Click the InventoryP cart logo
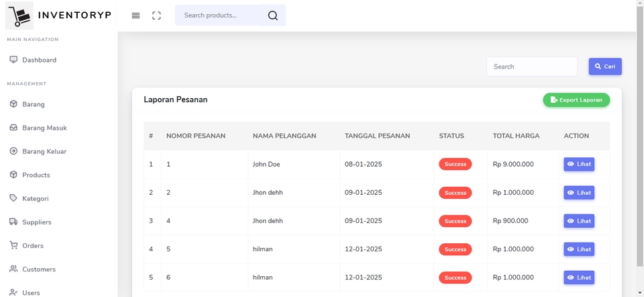 click(x=19, y=15)
